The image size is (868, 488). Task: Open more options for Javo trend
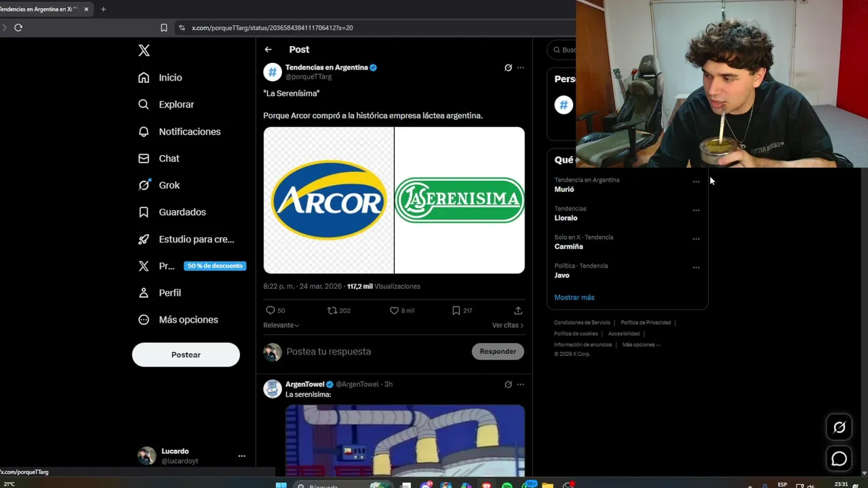pyautogui.click(x=696, y=268)
